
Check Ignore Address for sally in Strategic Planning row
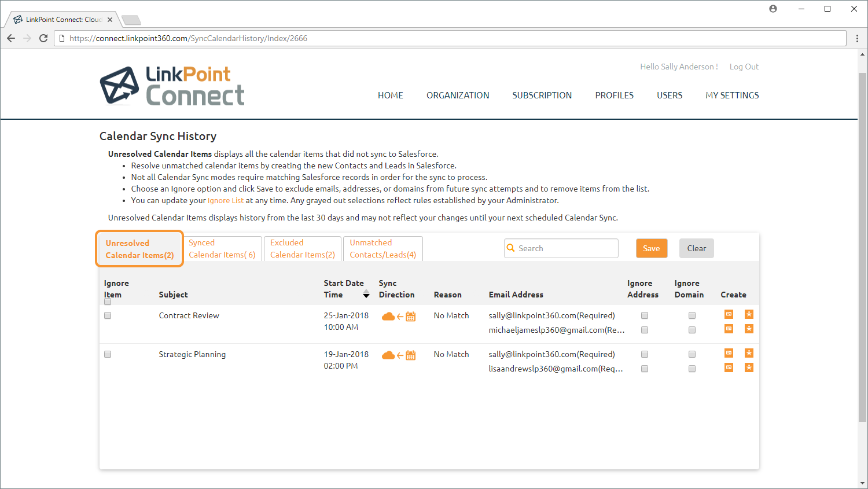point(645,354)
